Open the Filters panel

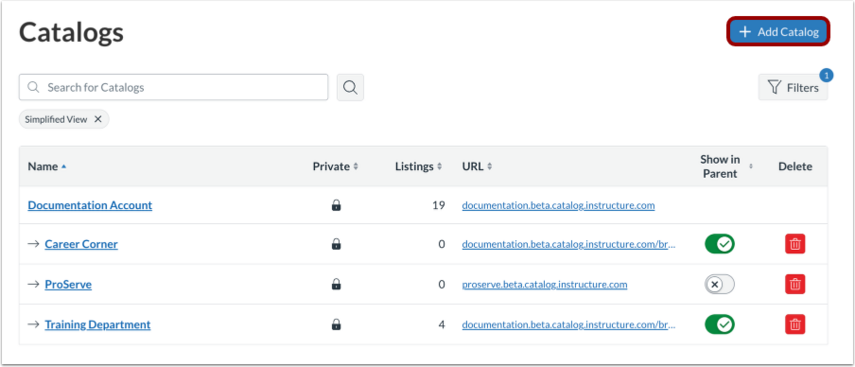tap(793, 87)
